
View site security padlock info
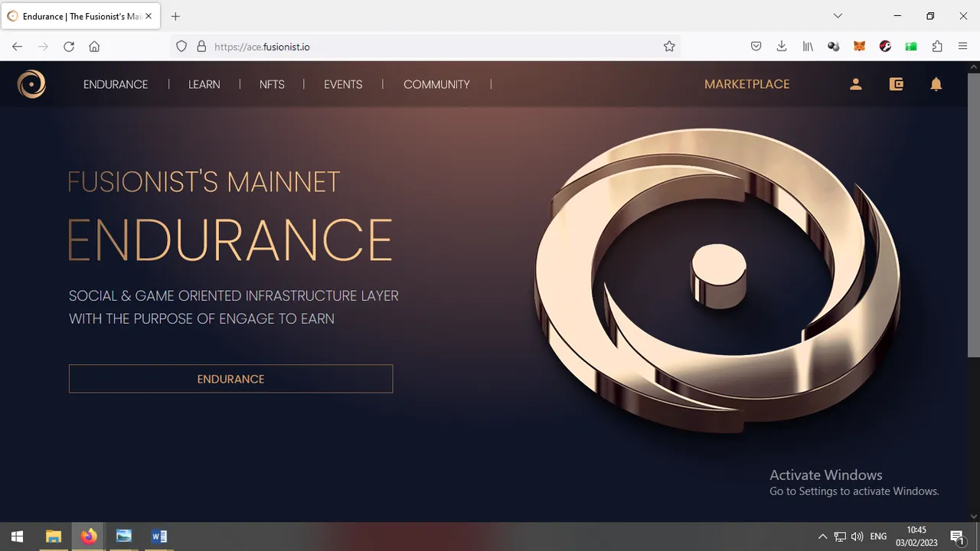click(x=201, y=47)
